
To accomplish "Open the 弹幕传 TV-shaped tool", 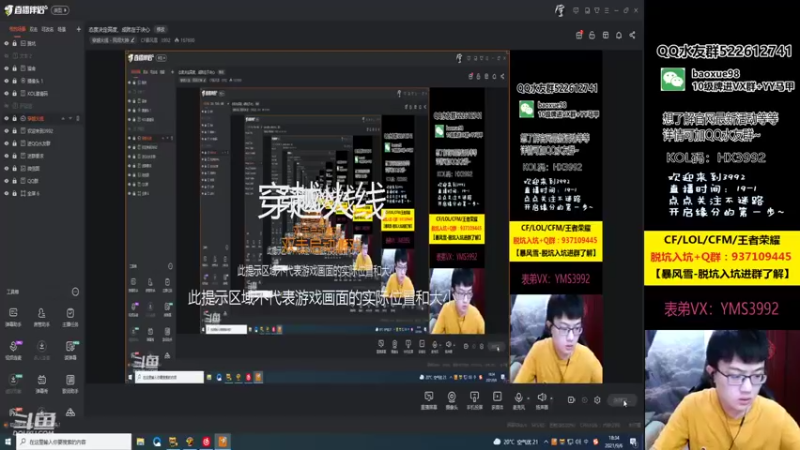I will pyautogui.click(x=41, y=383).
